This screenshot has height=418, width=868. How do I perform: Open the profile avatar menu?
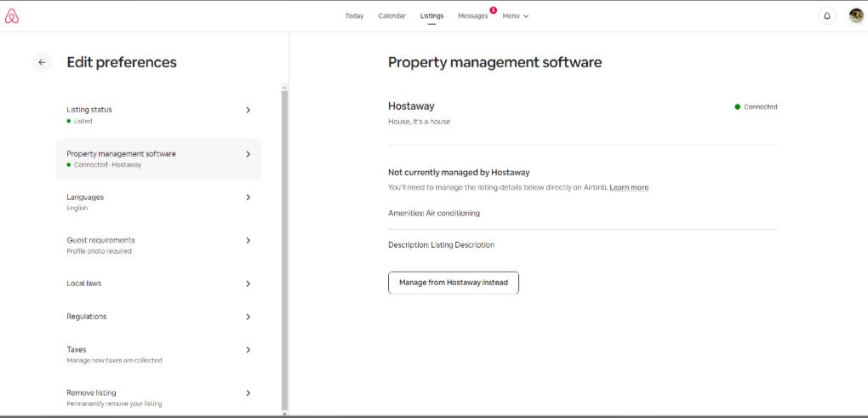(x=856, y=16)
